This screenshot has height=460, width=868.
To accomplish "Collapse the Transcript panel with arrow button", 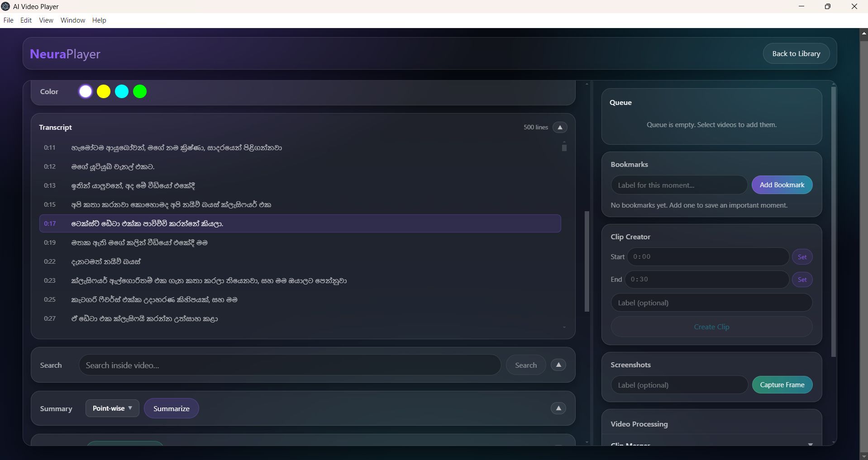I will click(560, 128).
